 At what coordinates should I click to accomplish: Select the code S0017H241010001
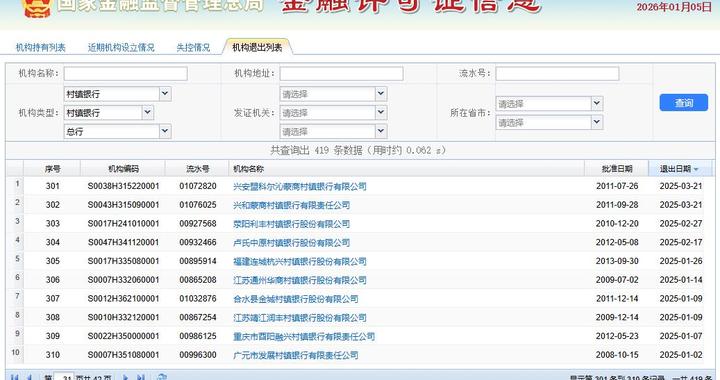[123, 224]
